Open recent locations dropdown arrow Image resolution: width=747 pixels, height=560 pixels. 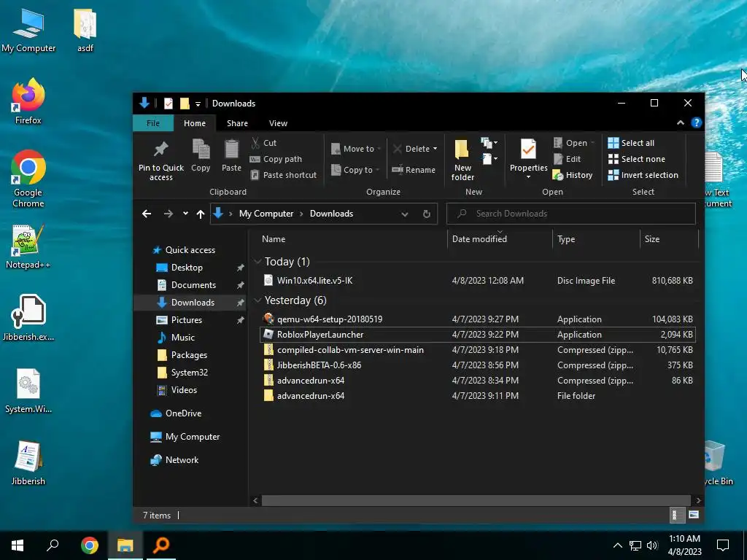pyautogui.click(x=185, y=214)
